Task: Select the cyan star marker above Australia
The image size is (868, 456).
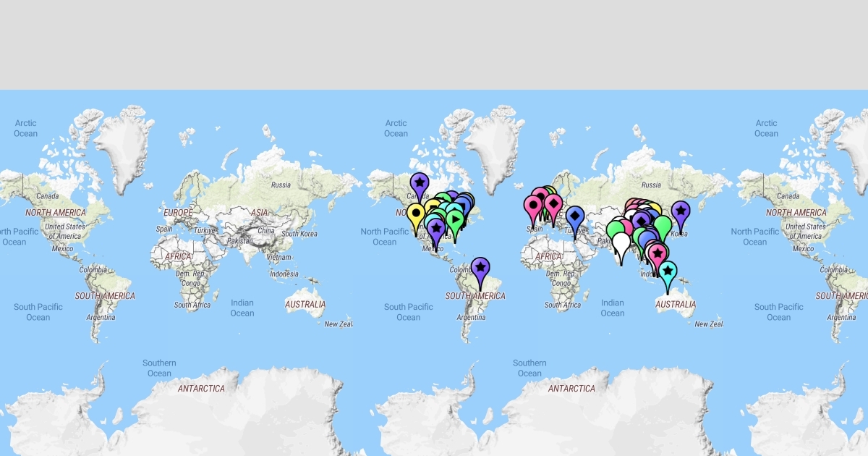Action: 668,271
